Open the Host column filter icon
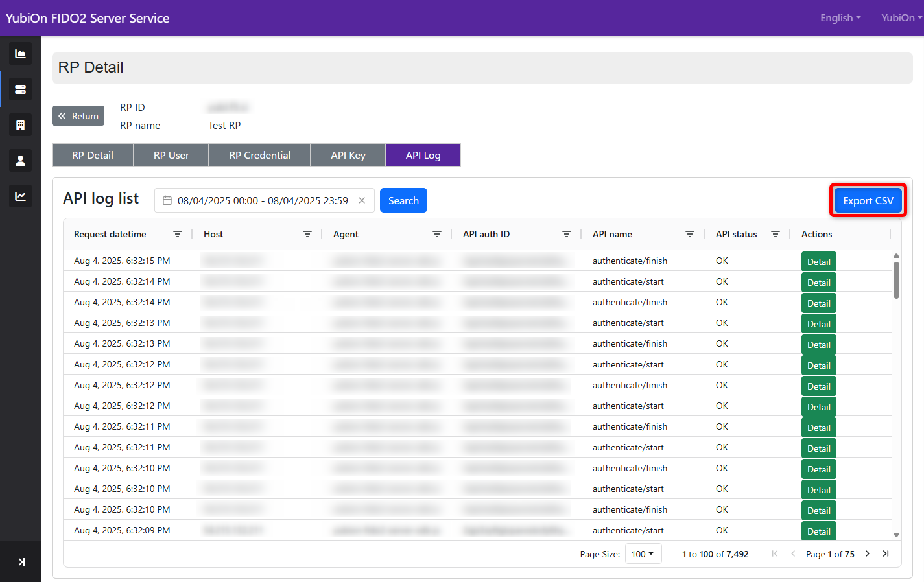Screen dimensions: 924x582 [x=307, y=234]
